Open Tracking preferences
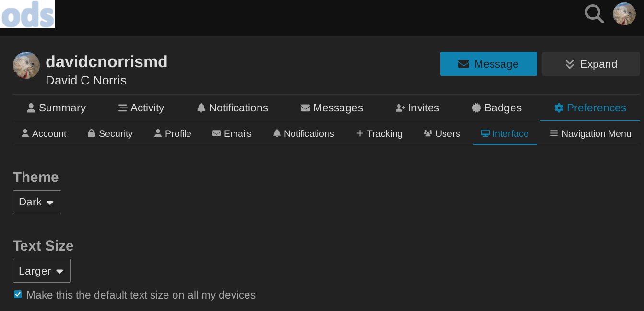 click(379, 134)
